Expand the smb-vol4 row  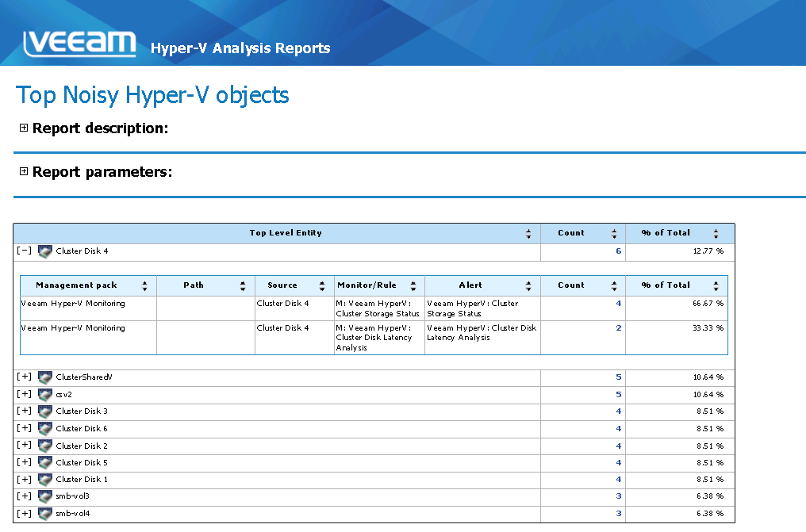point(24,513)
